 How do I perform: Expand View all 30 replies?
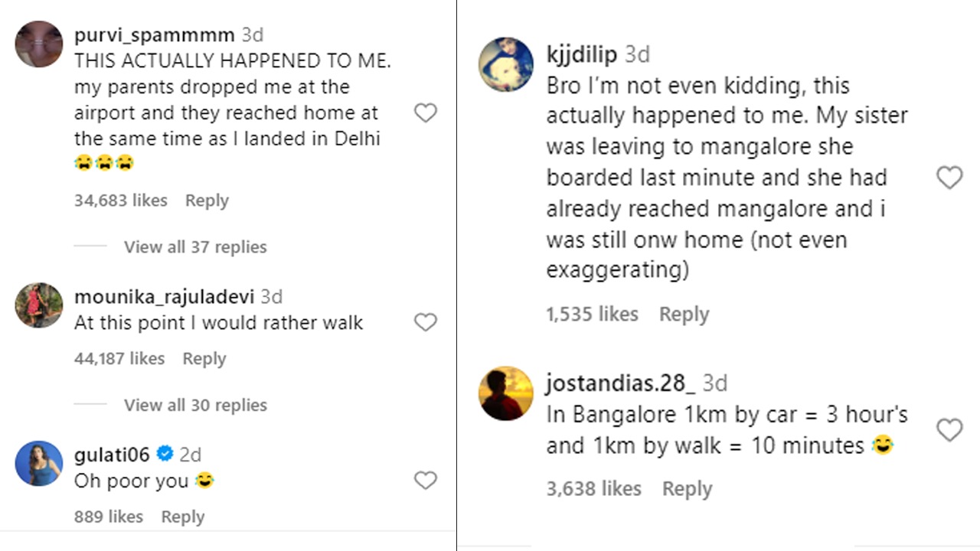click(x=195, y=406)
